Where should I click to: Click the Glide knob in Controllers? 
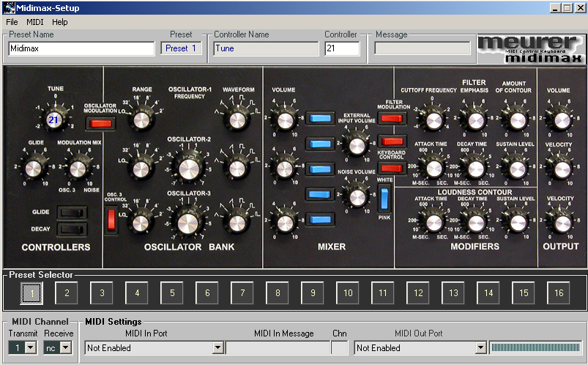(x=33, y=169)
